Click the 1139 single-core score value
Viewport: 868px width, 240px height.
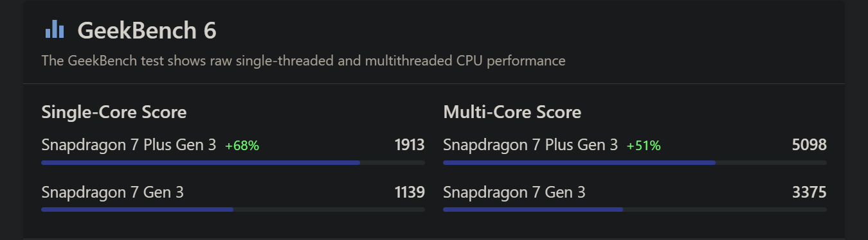[410, 192]
